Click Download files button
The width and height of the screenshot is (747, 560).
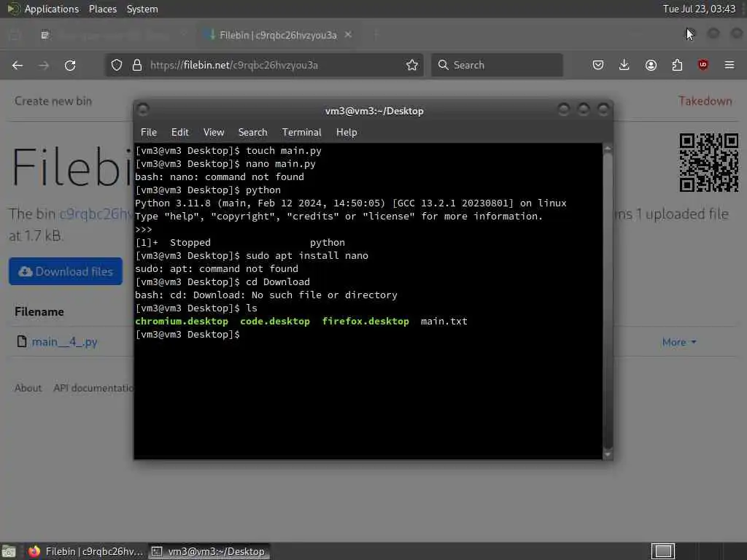[x=66, y=271]
